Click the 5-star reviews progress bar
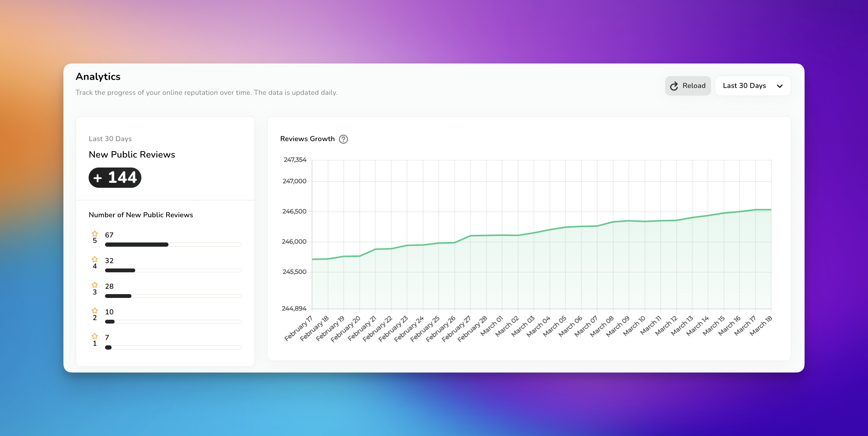Image resolution: width=868 pixels, height=436 pixels. (173, 245)
